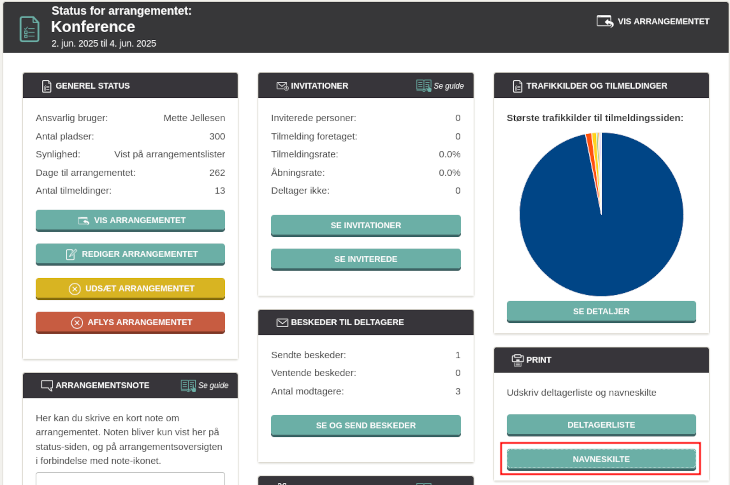Click the NAVNESKILTE button
Image resolution: width=730 pixels, height=485 pixels.
click(x=602, y=459)
